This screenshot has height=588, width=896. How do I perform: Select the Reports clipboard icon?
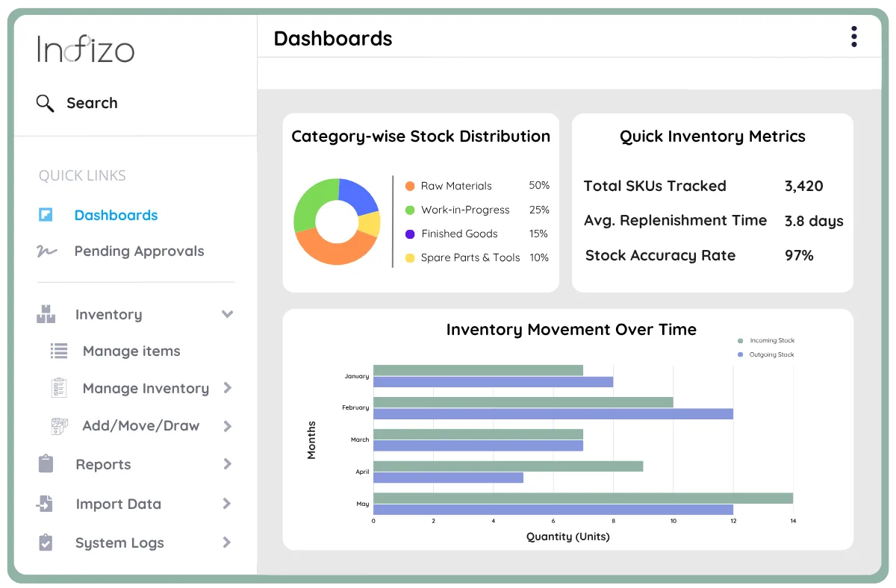pyautogui.click(x=48, y=464)
